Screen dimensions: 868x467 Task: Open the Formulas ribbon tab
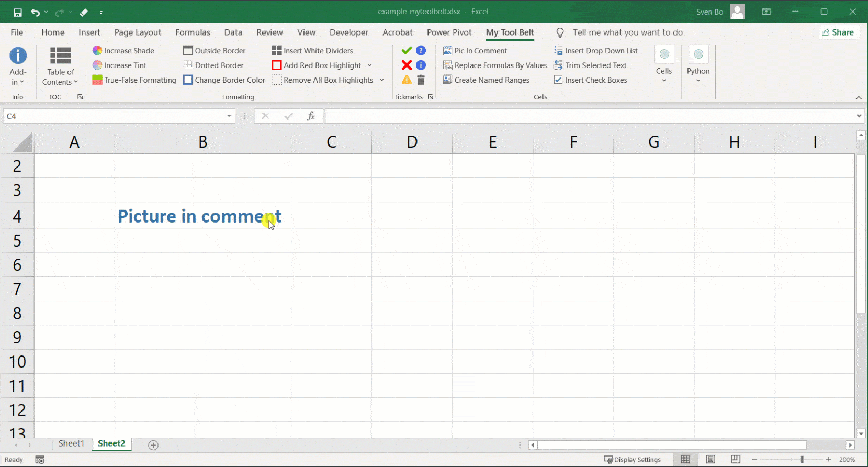point(193,32)
